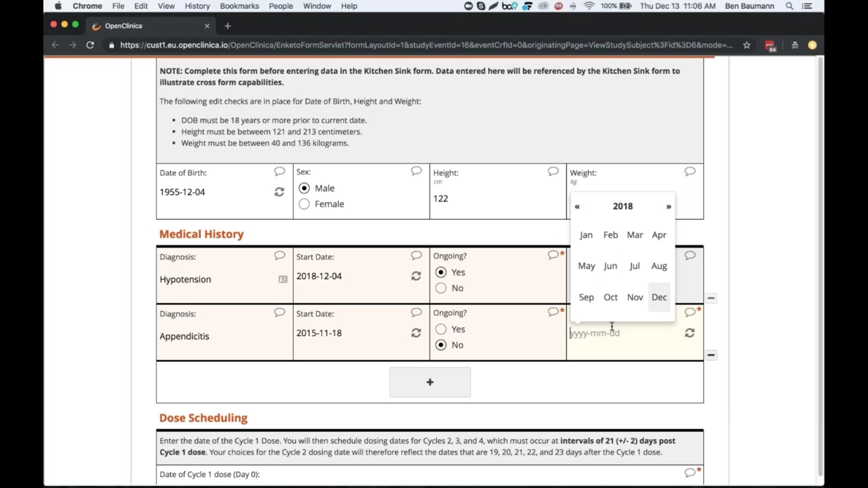Reset the Date of Birth field

279,192
